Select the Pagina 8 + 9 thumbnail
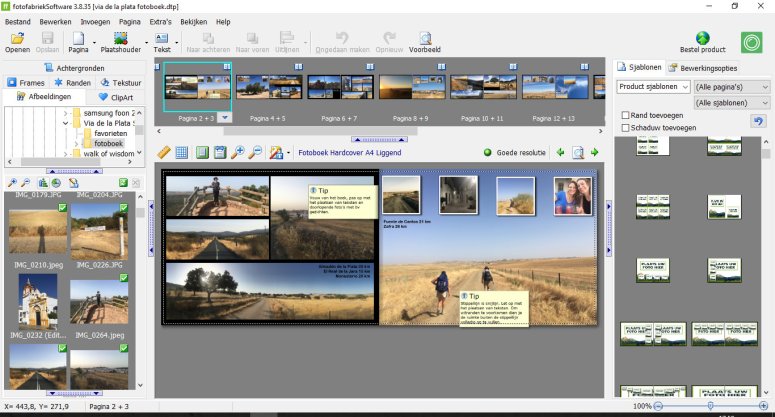 coord(411,87)
